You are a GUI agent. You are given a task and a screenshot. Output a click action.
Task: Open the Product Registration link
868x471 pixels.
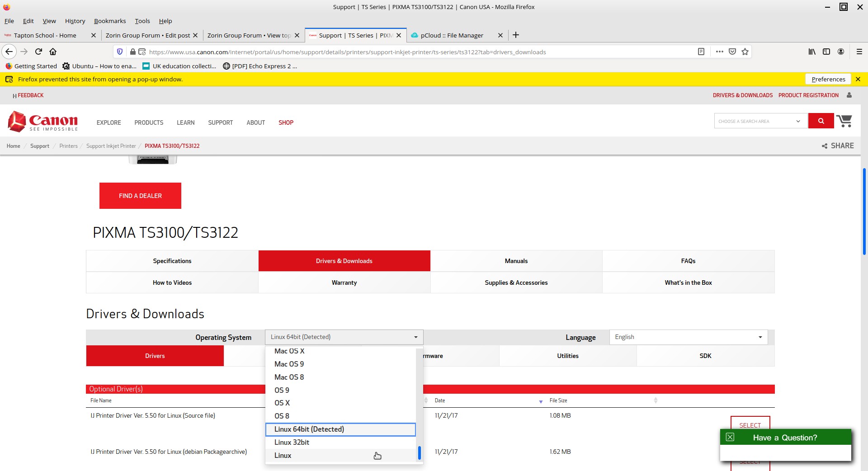808,95
